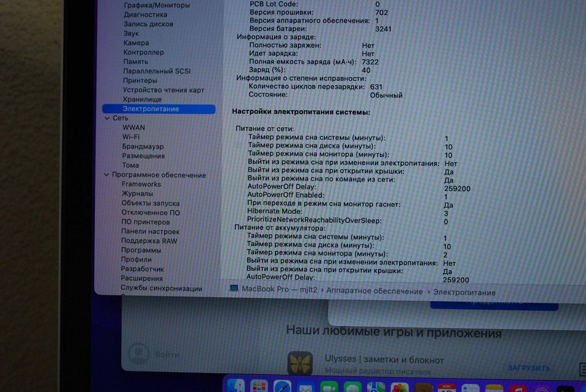Click ЗАГРУЗИТЬ next to Ulysses in App Store
This screenshot has width=586, height=392.
click(x=529, y=368)
